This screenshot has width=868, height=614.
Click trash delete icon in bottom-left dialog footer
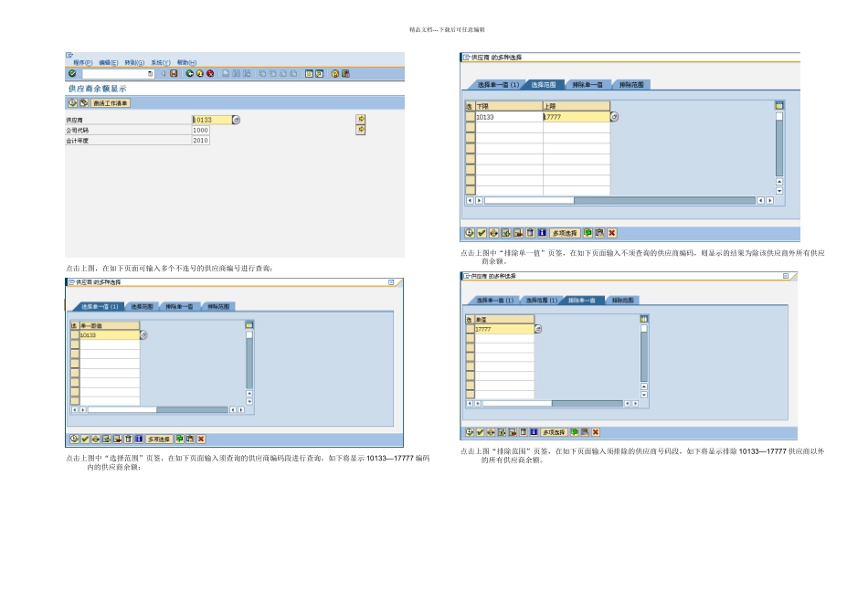click(128, 439)
